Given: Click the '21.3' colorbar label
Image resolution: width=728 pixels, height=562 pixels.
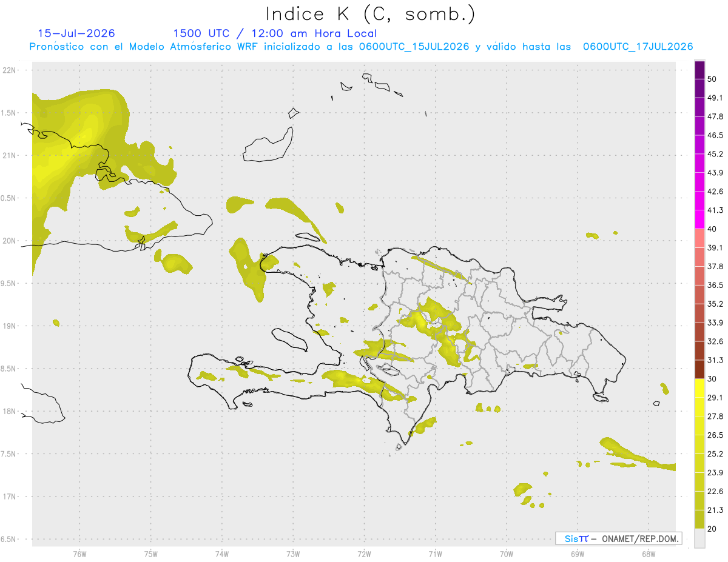Looking at the screenshot, I should point(715,510).
